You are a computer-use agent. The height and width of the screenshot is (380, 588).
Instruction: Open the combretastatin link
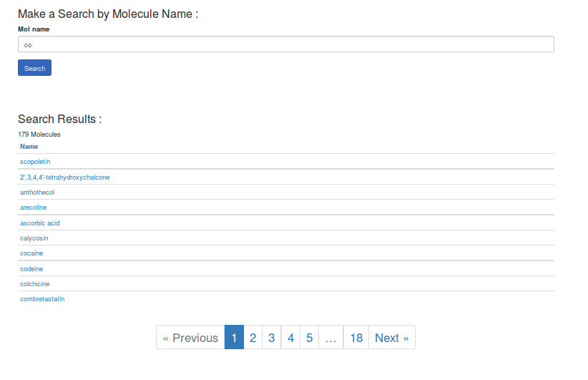[x=42, y=299]
